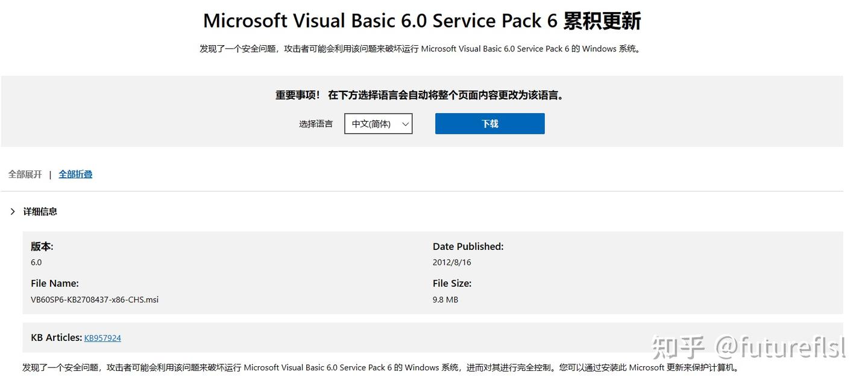Click the File Name label

click(55, 283)
